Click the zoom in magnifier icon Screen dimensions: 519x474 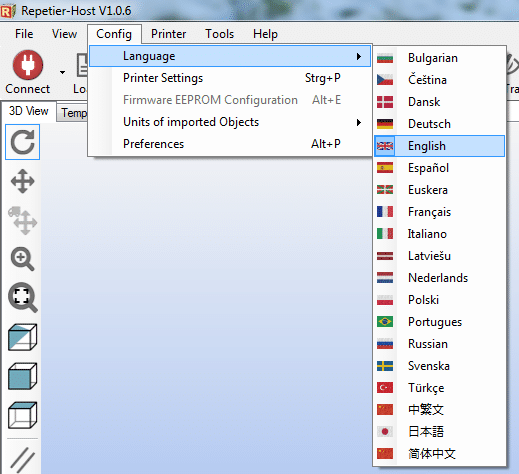click(x=22, y=259)
